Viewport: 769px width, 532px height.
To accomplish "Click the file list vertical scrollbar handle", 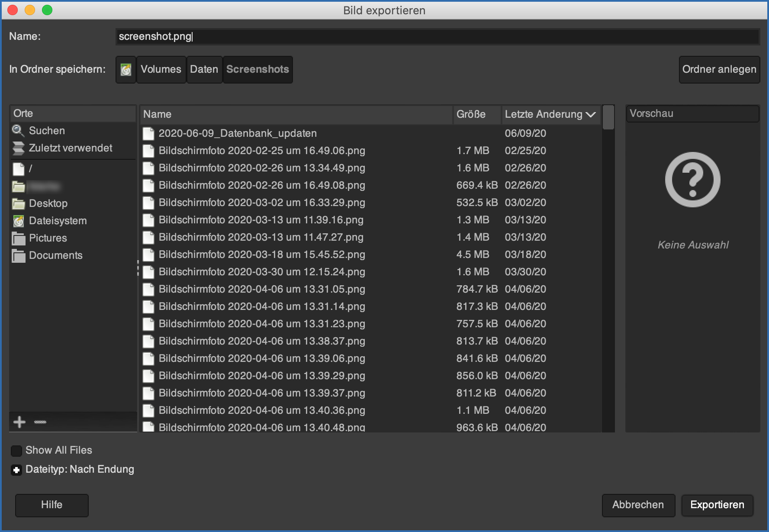I will [x=608, y=117].
